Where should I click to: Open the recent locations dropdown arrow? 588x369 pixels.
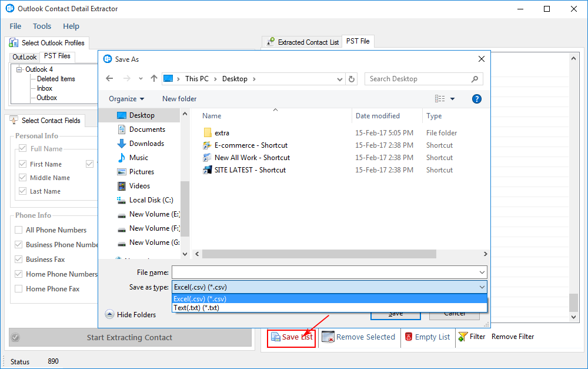(141, 78)
